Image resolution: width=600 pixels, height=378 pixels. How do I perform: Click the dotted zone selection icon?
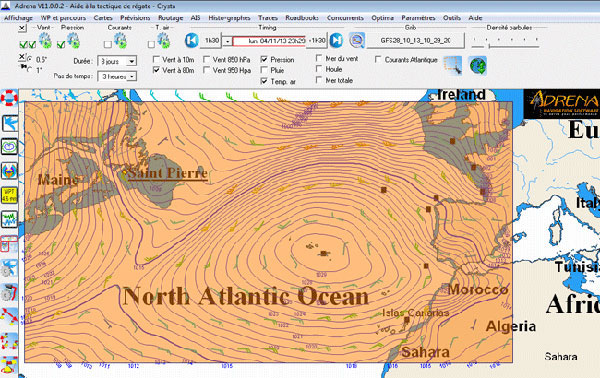pyautogui.click(x=453, y=65)
